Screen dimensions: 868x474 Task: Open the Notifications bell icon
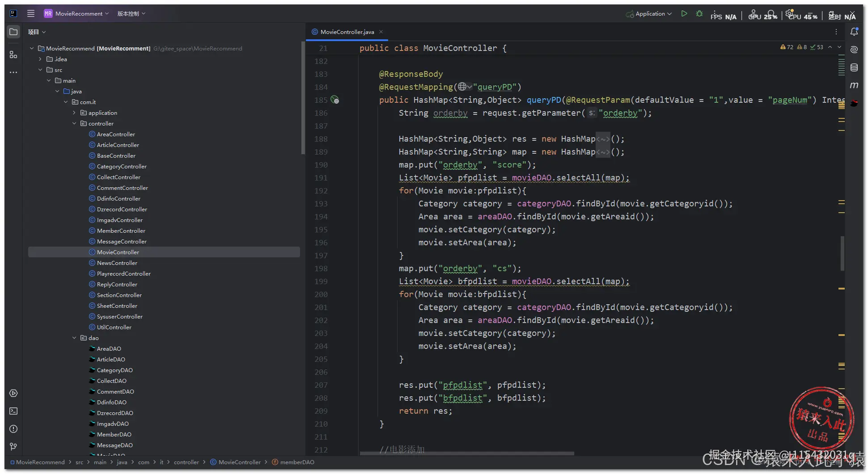854,32
